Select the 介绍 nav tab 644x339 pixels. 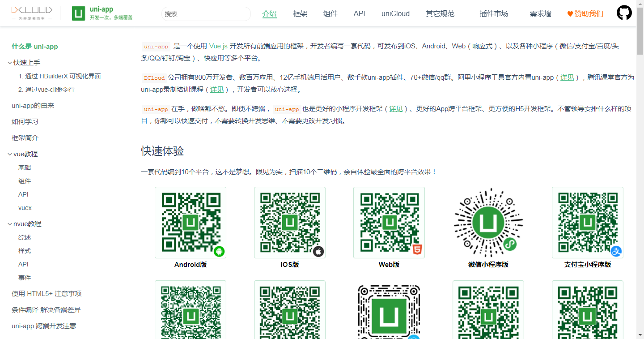click(x=269, y=14)
